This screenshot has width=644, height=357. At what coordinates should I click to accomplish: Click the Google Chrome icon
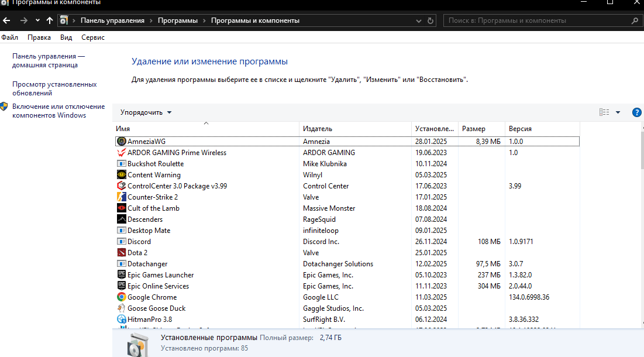point(121,297)
